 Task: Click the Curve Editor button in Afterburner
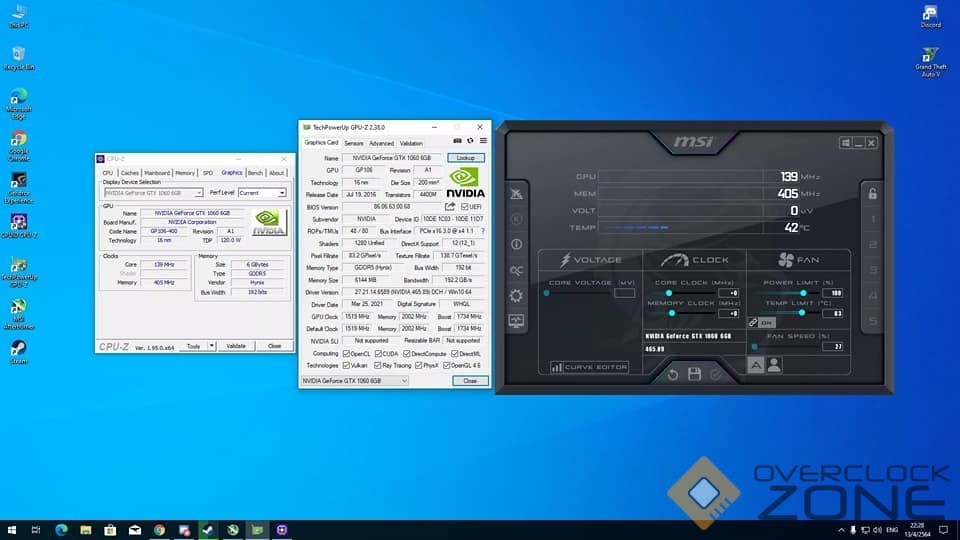pos(589,367)
